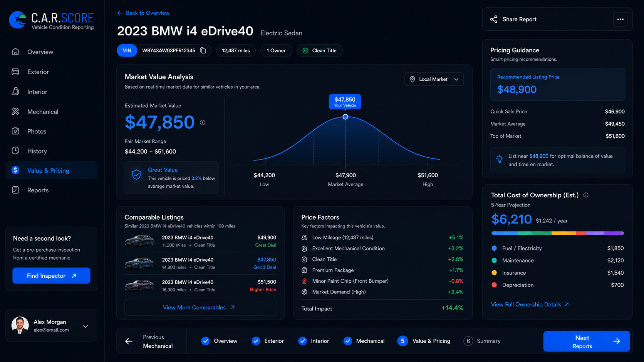Expand the Alex Morgan account chevron
This screenshot has height=362, width=644.
click(86, 326)
